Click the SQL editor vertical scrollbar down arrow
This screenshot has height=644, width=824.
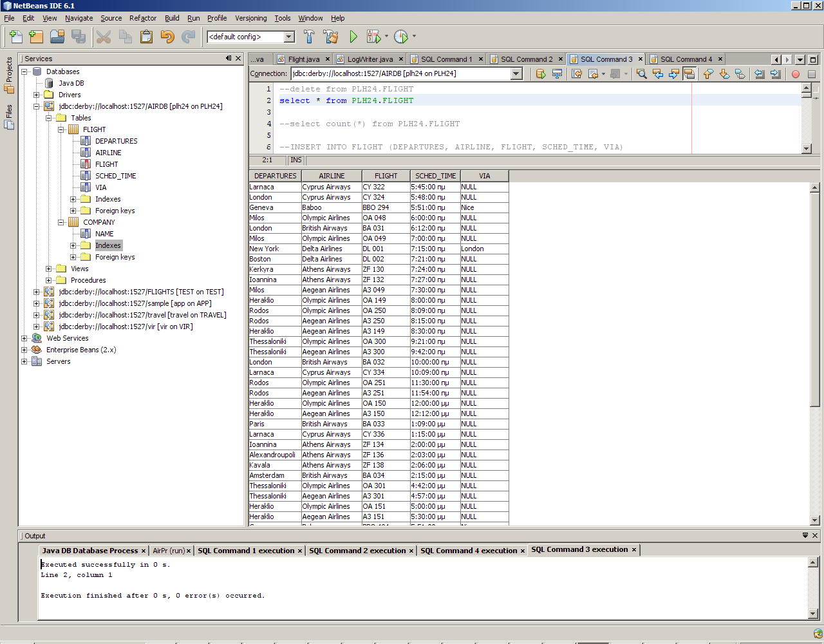(807, 149)
